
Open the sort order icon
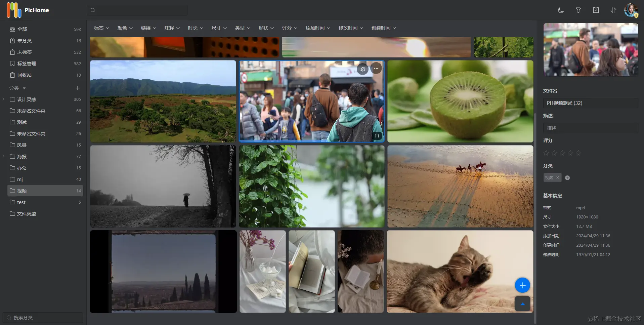click(613, 10)
